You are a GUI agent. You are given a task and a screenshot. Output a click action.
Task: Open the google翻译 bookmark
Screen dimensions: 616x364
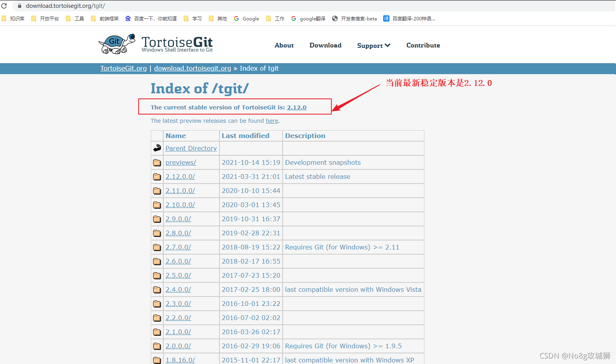(308, 18)
